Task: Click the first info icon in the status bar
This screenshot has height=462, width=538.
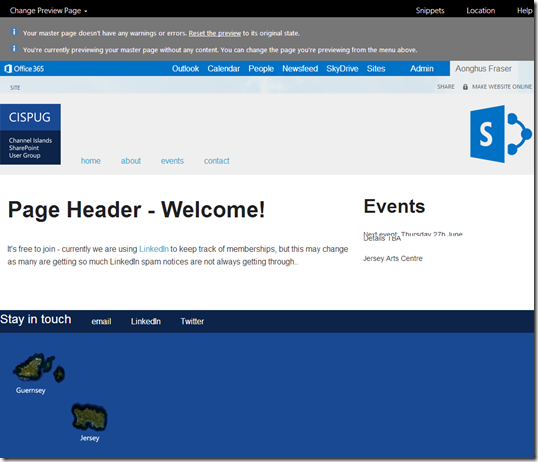Action: (x=14, y=32)
